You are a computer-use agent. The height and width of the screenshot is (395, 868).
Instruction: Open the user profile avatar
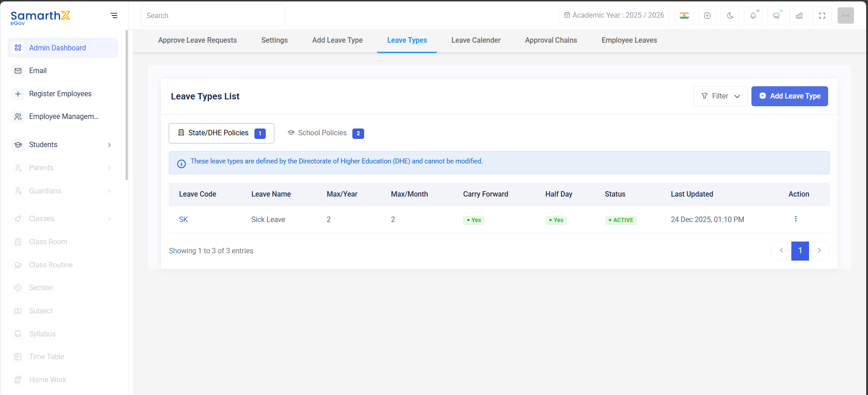click(845, 15)
